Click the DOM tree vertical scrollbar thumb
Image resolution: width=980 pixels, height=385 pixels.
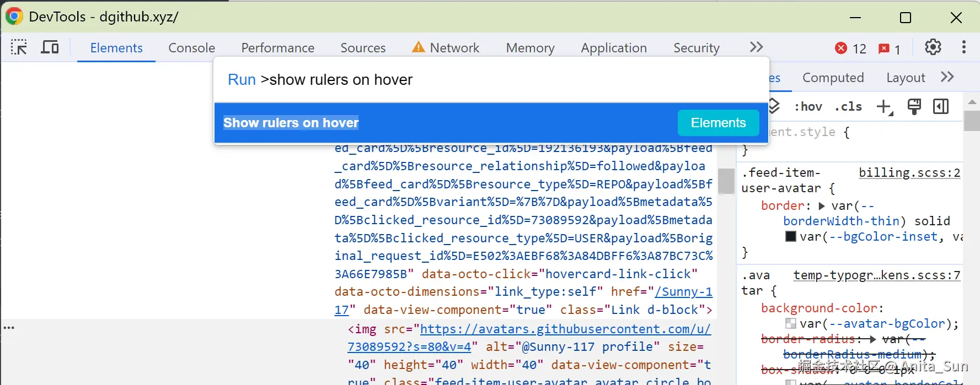[726, 181]
